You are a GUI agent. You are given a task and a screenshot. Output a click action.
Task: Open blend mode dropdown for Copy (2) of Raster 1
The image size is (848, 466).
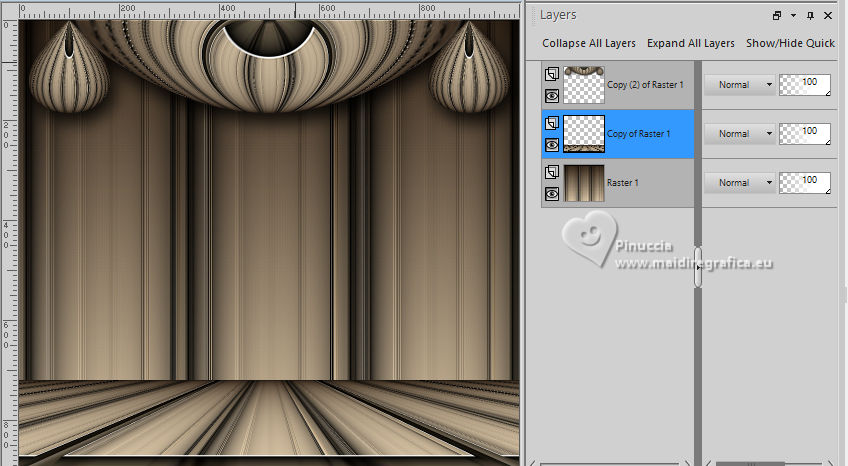pos(739,85)
